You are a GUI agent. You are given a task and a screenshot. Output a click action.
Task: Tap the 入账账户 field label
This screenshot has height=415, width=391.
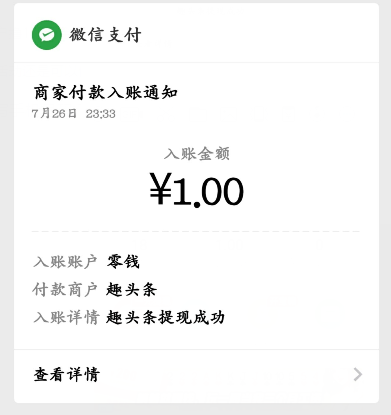coord(65,262)
